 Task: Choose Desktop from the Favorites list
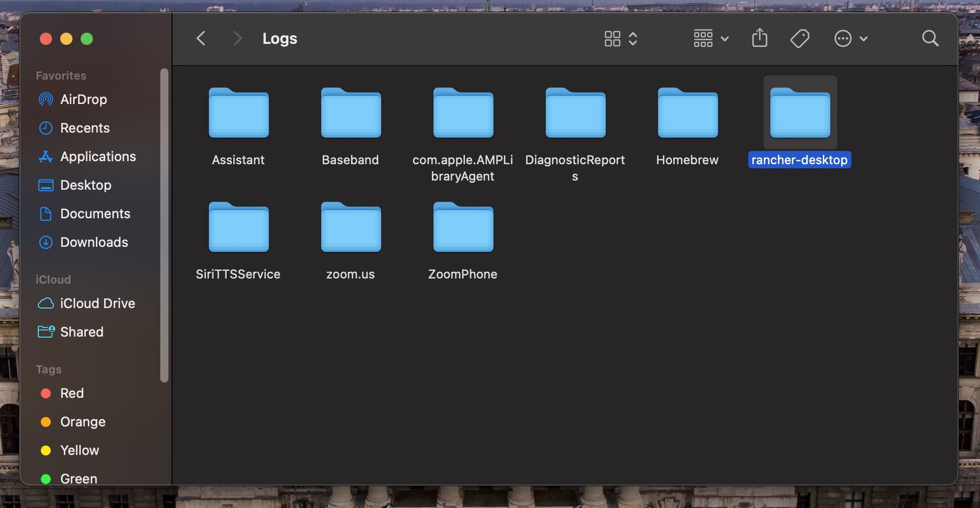click(x=85, y=185)
